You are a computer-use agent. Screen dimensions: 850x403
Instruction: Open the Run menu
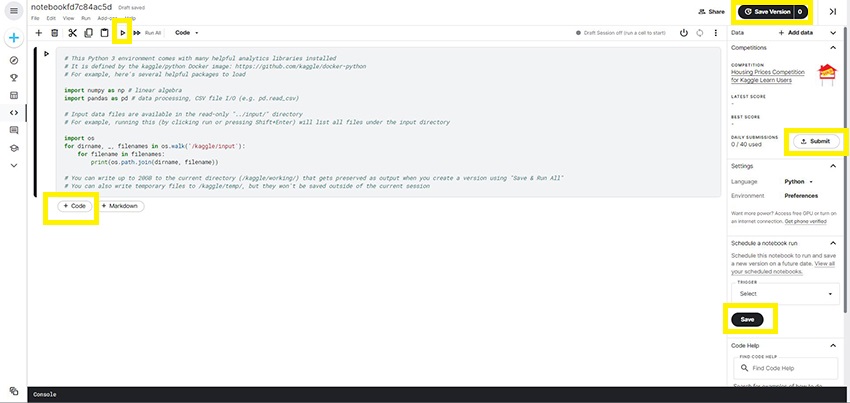pos(86,18)
